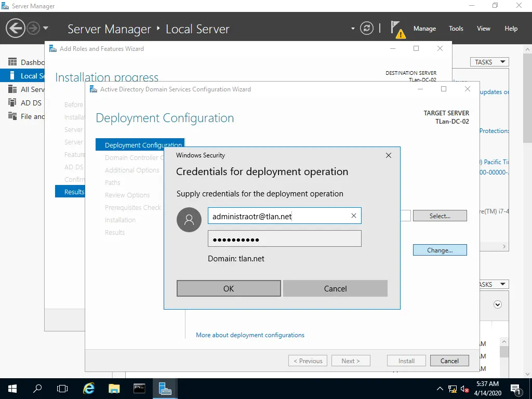Image resolution: width=532 pixels, height=399 pixels.
Task: Click the username field containing administraotr@tlan.net
Action: coord(284,216)
